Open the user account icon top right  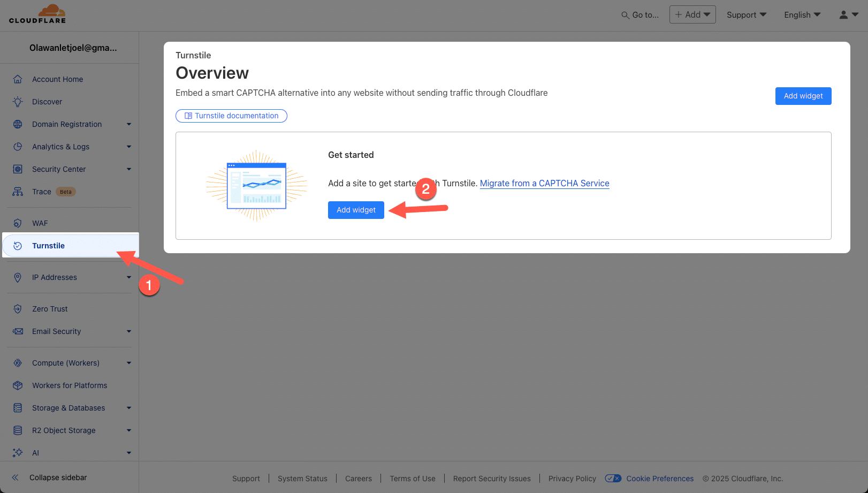click(x=844, y=14)
